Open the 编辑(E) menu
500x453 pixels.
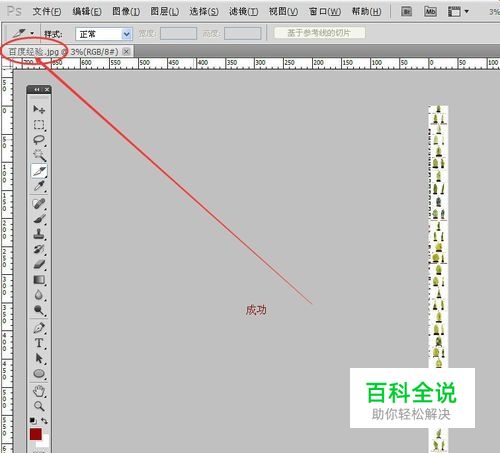(x=87, y=12)
